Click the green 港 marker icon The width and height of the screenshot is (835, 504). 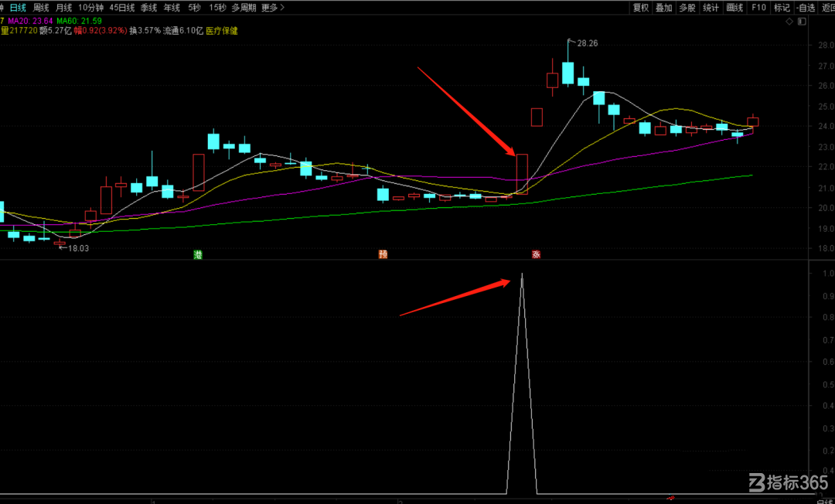[x=198, y=254]
